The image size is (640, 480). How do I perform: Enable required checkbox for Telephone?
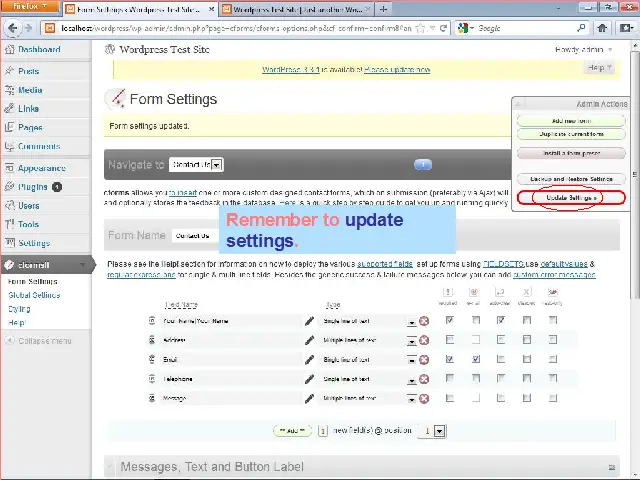click(x=450, y=378)
